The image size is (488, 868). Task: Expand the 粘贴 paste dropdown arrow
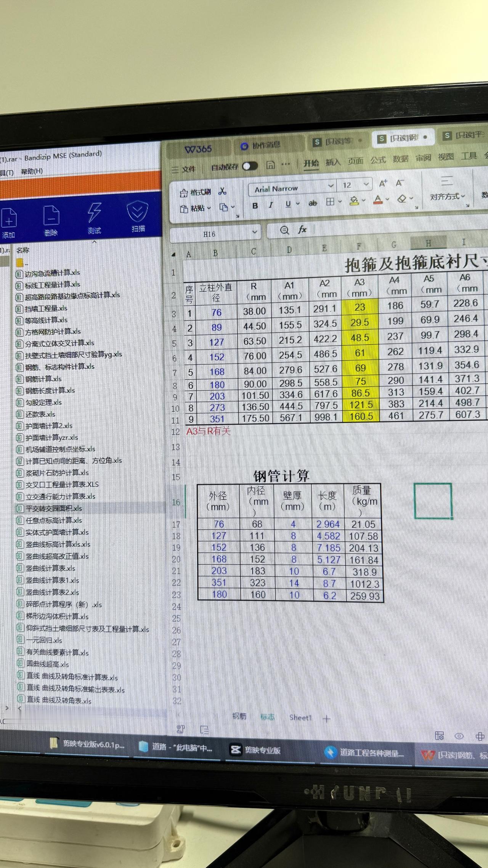click(x=209, y=208)
